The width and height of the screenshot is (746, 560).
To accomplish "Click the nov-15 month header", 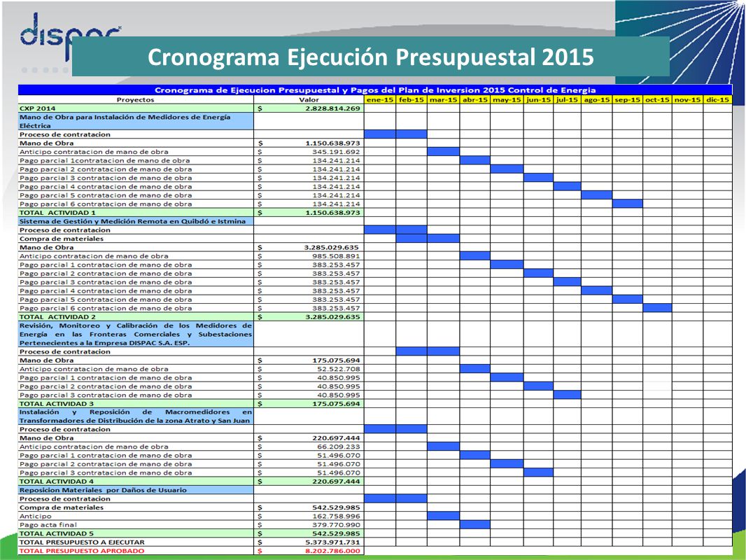I will tap(687, 100).
